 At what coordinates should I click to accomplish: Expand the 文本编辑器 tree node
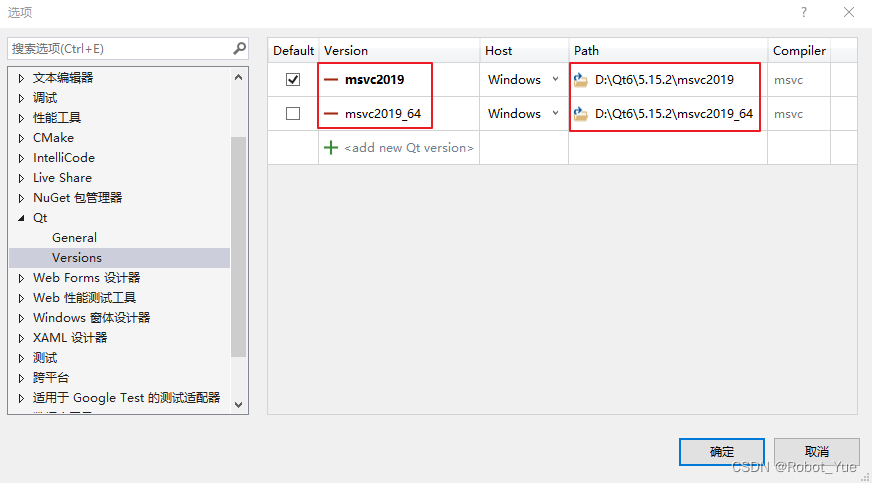tap(21, 78)
